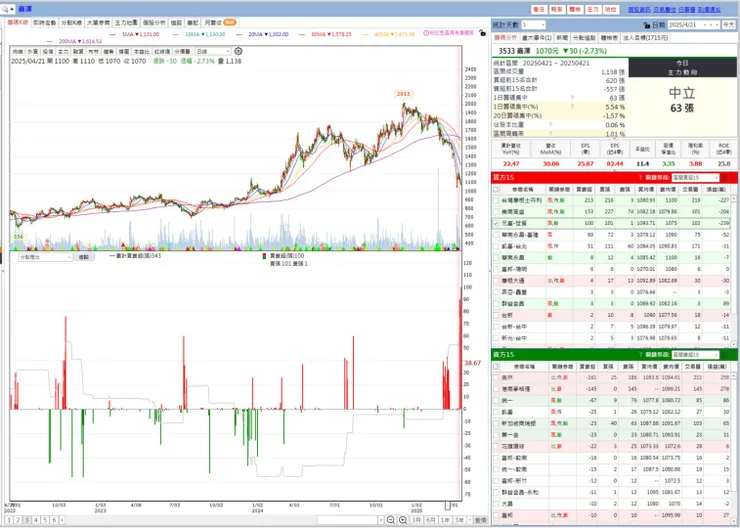Image resolution: width=740 pixels, height=528 pixels.
Task: Switch to the 主力地圖 tab
Action: point(126,22)
